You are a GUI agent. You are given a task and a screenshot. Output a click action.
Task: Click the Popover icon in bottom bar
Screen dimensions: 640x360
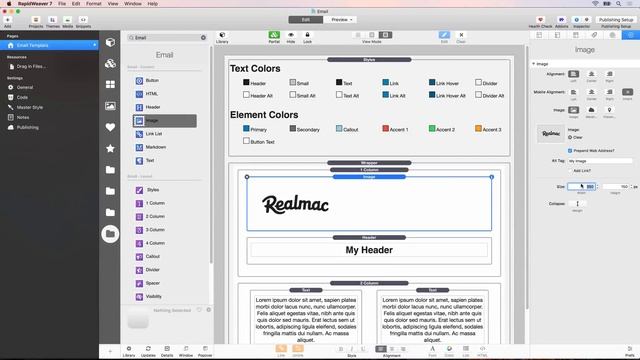tap(205, 349)
